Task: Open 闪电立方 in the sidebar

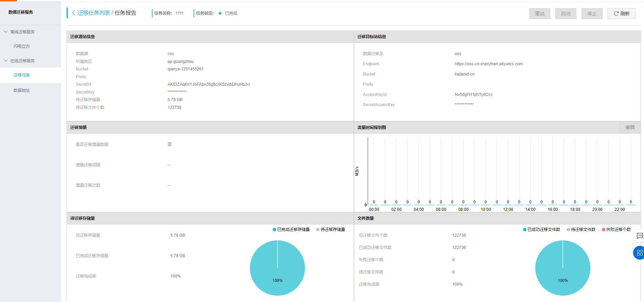Action: pos(22,46)
